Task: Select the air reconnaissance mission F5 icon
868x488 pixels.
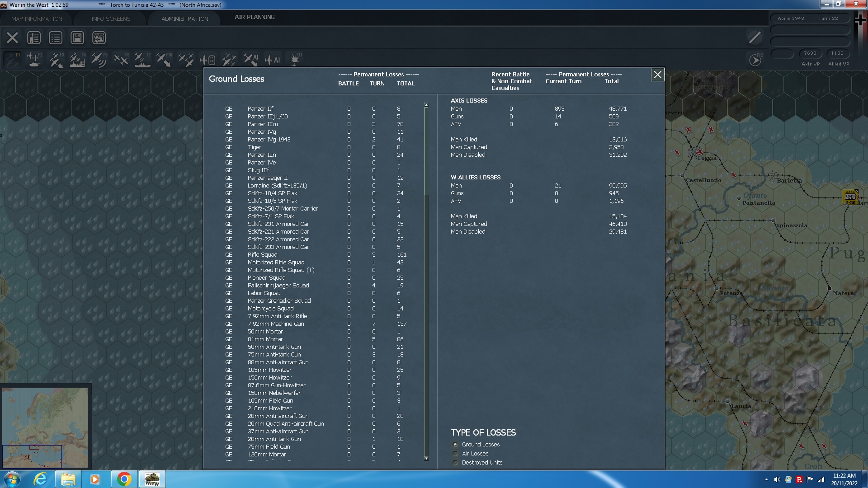Action: point(99,59)
